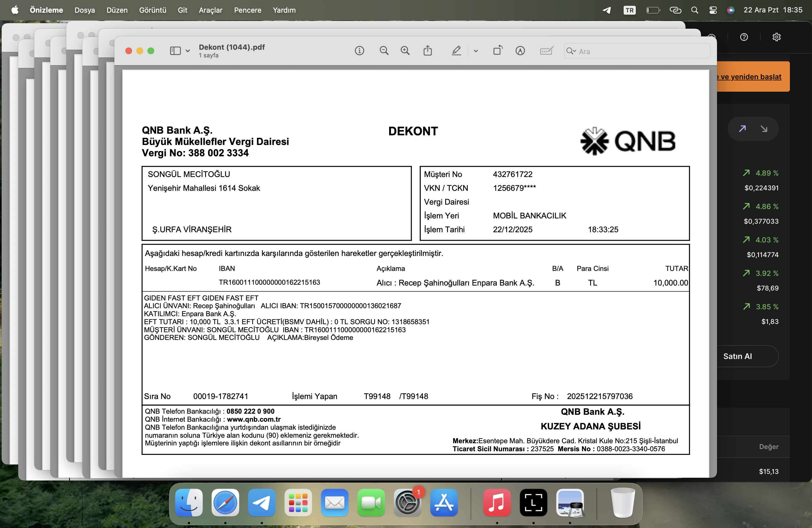Expand the sidebar view options chevron

(x=188, y=51)
